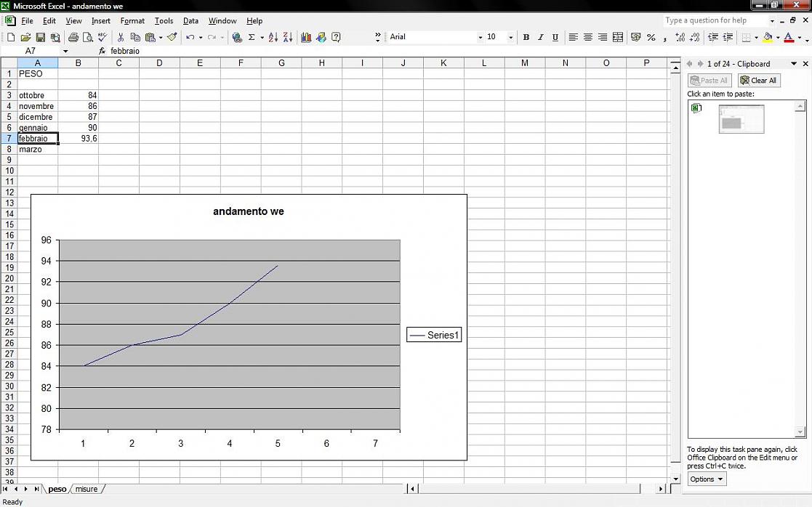This screenshot has width=812, height=507.
Task: Toggle Bold formatting
Action: (526, 37)
